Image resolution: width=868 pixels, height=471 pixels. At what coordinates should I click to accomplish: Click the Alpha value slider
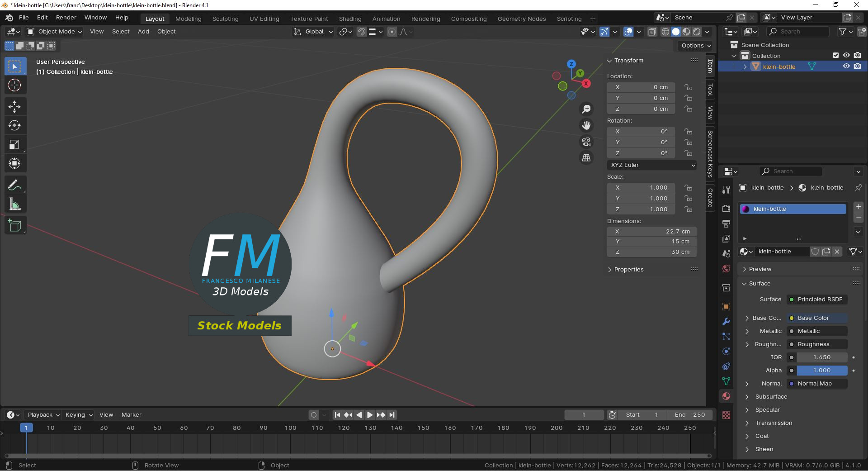click(822, 371)
